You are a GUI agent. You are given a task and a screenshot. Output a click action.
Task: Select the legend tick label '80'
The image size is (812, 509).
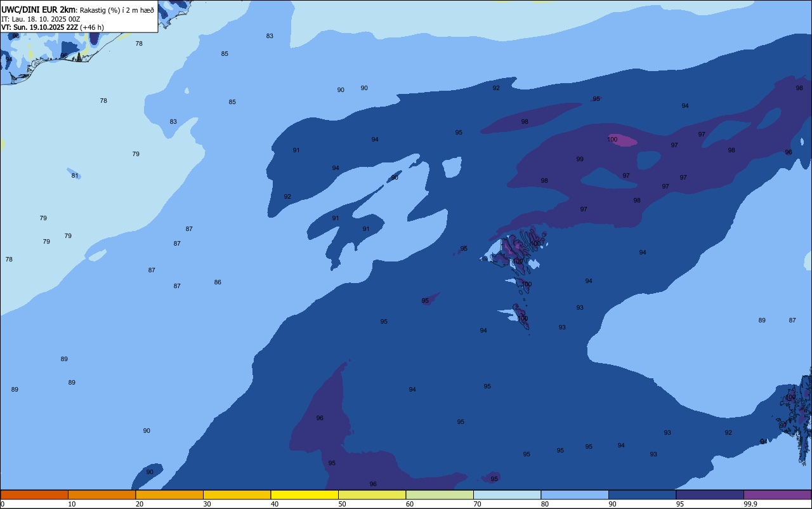pyautogui.click(x=545, y=504)
